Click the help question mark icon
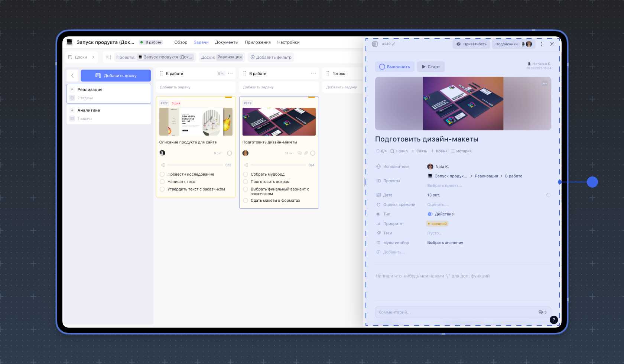Viewport: 624px width, 364px height. coord(553,320)
